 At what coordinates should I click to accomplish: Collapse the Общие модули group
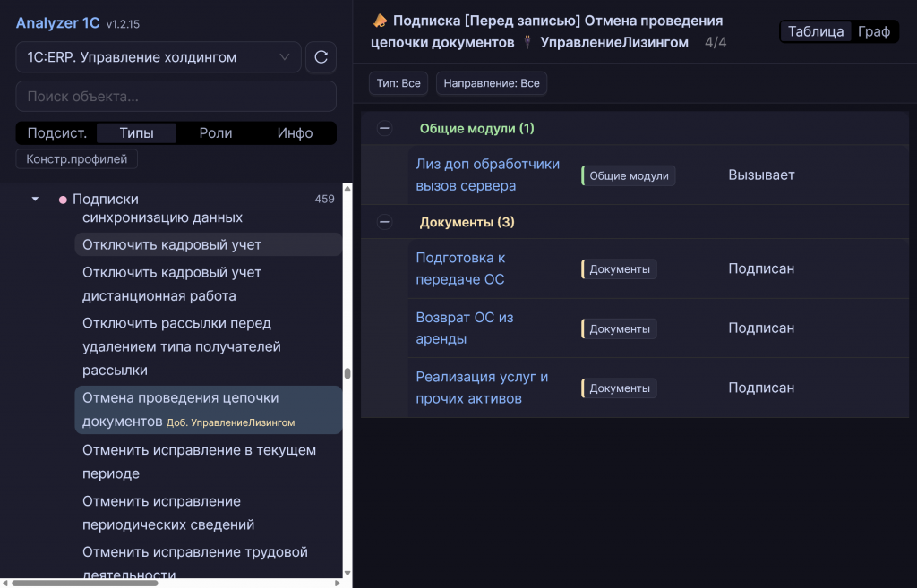(x=384, y=128)
